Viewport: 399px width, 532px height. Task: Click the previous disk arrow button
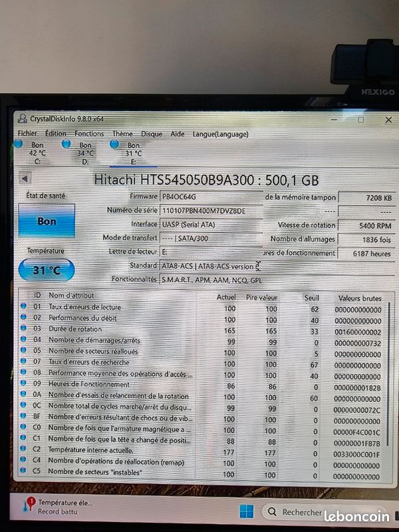click(25, 178)
